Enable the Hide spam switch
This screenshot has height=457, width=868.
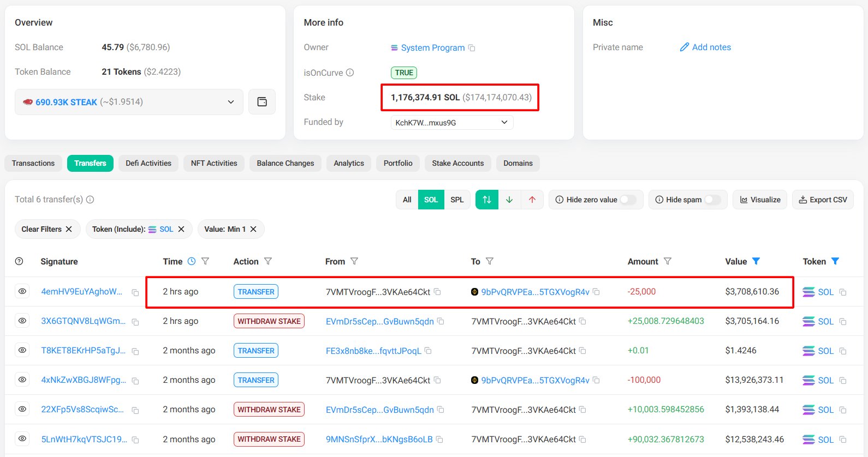point(712,200)
